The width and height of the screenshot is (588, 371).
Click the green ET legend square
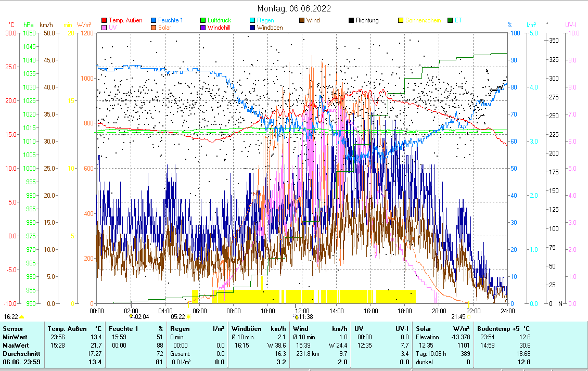[x=450, y=21]
